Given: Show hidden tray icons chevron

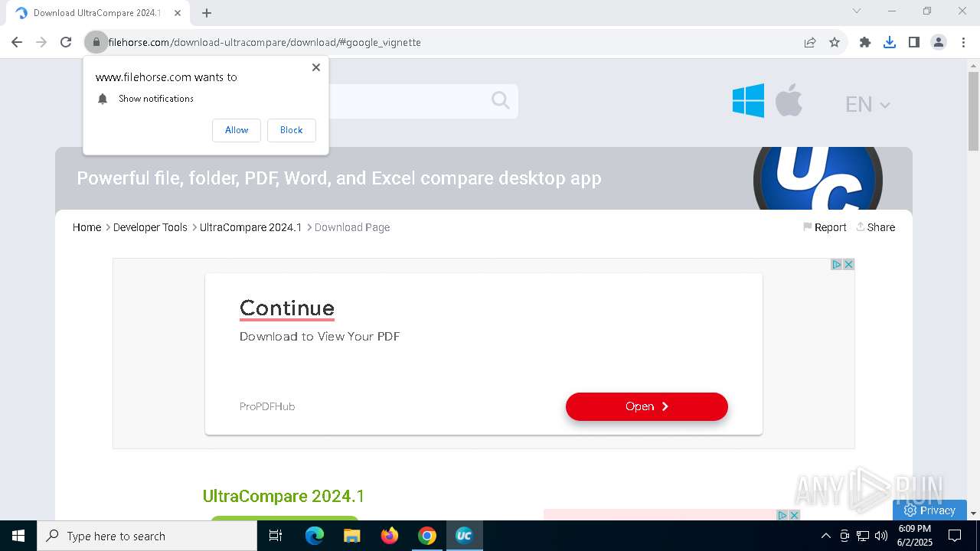Looking at the screenshot, I should (x=825, y=536).
